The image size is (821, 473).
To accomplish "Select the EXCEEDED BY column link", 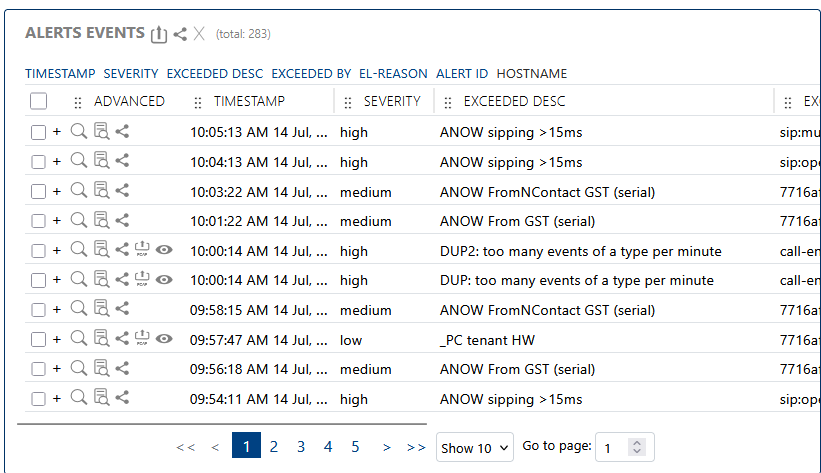I will pyautogui.click(x=311, y=74).
